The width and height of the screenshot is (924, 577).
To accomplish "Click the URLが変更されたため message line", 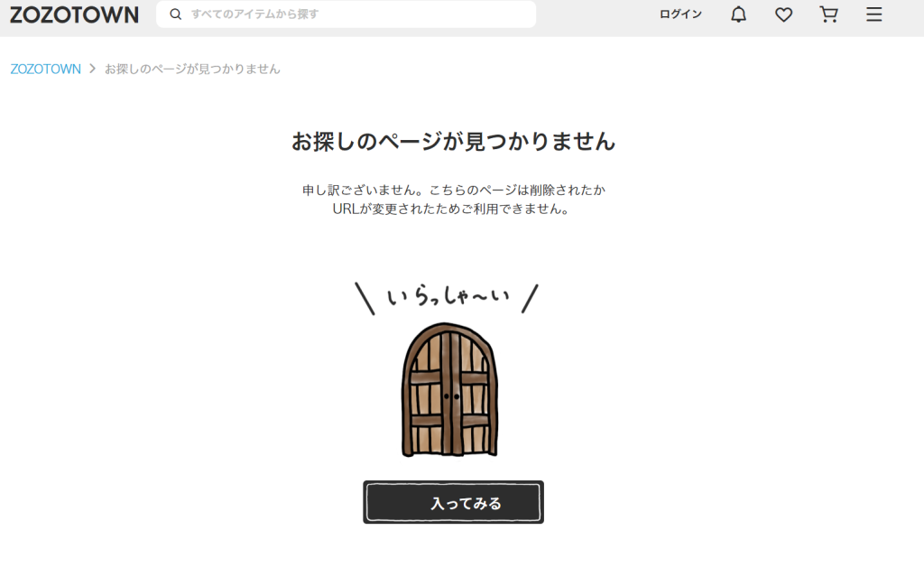I will pyautogui.click(x=451, y=209).
